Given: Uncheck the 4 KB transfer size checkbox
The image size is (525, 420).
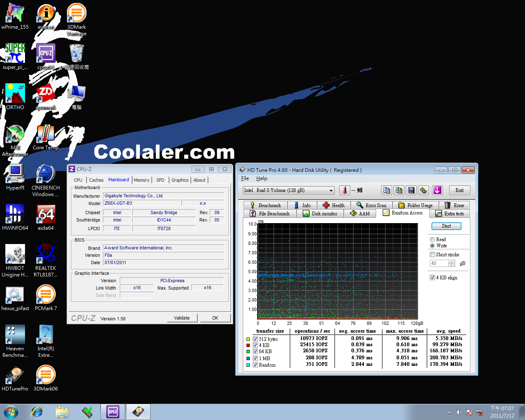Looking at the screenshot, I should [255, 345].
